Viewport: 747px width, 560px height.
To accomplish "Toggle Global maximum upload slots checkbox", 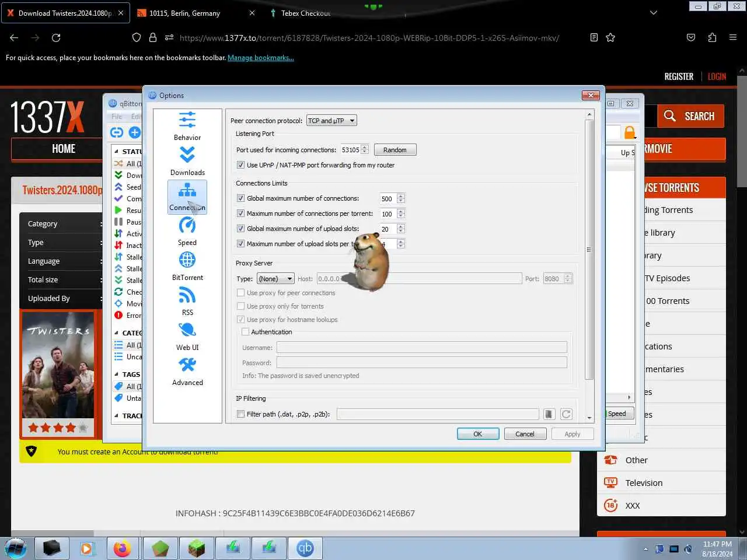I will click(x=240, y=229).
